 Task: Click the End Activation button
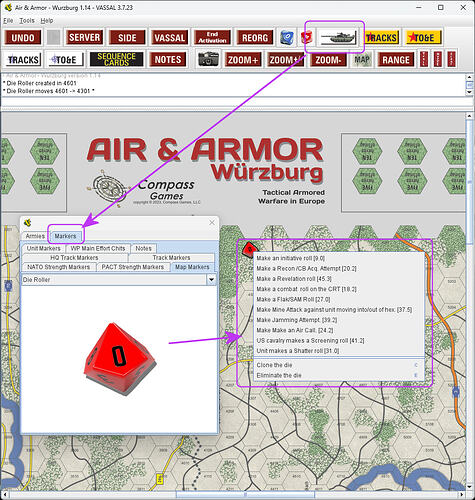pos(212,37)
